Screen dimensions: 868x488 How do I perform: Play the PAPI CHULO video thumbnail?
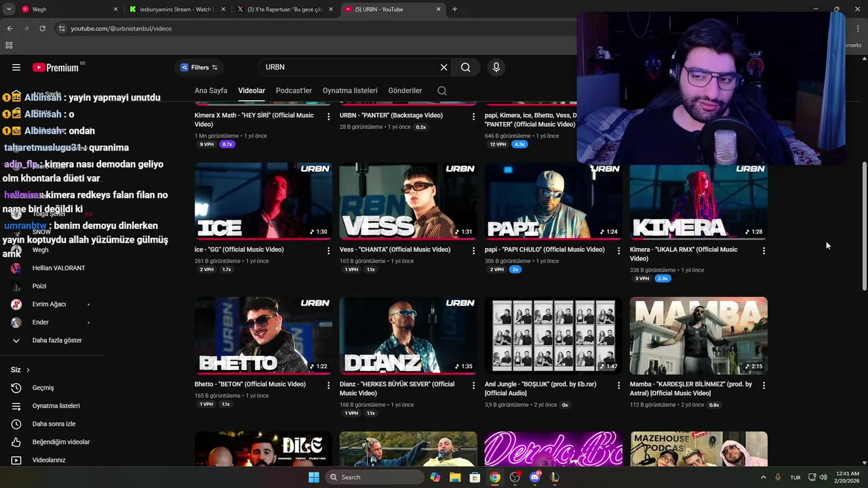click(553, 201)
